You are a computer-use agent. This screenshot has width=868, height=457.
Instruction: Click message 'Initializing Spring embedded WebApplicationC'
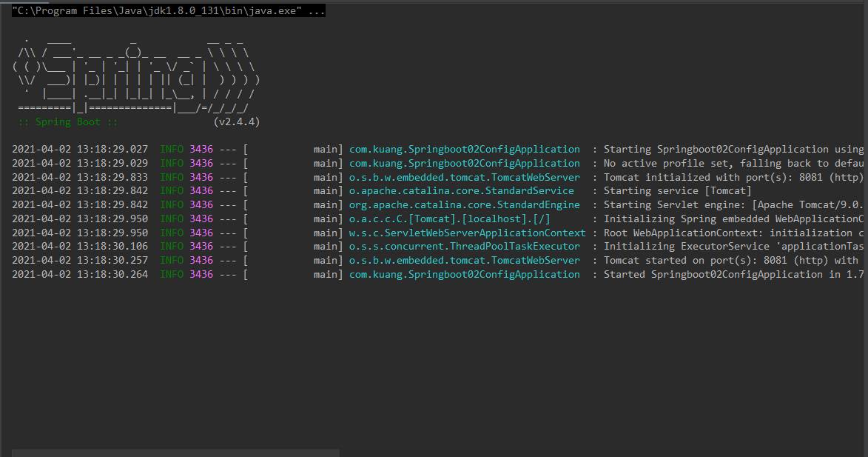click(733, 219)
